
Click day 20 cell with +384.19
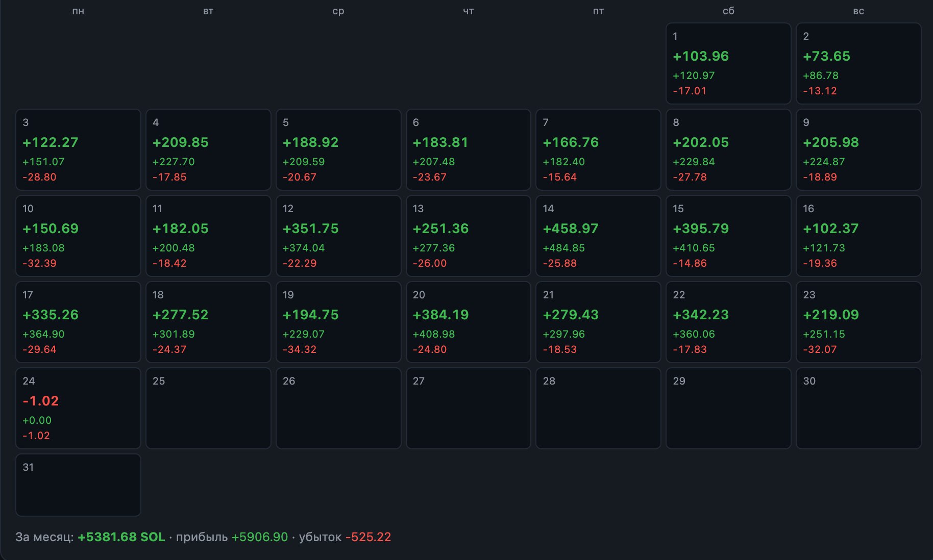469,322
